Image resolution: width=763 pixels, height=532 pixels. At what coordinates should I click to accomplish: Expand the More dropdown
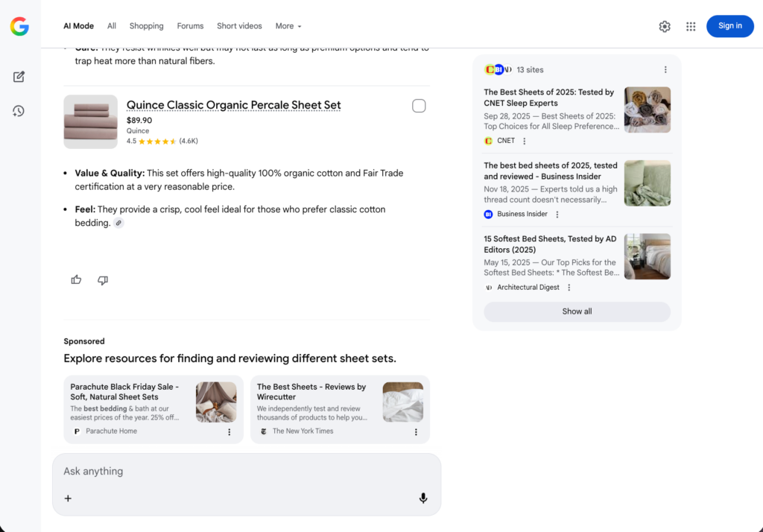point(288,26)
